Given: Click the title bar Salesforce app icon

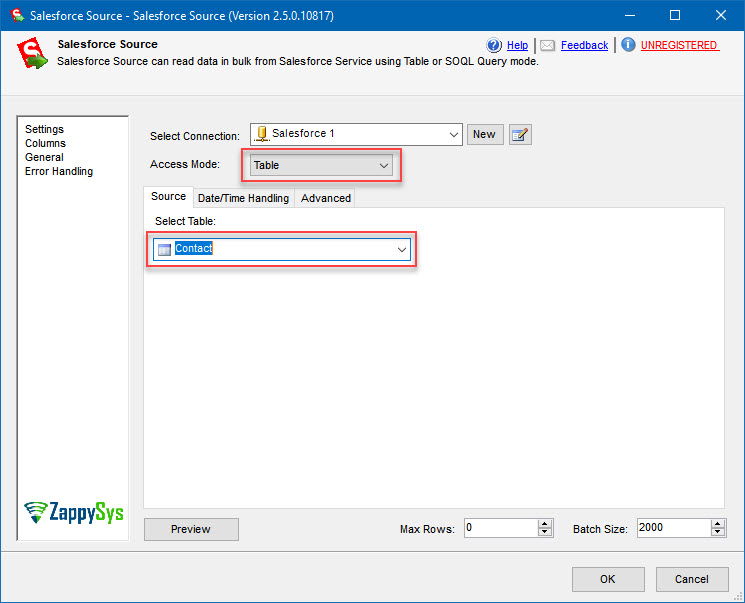Looking at the screenshot, I should [x=17, y=15].
